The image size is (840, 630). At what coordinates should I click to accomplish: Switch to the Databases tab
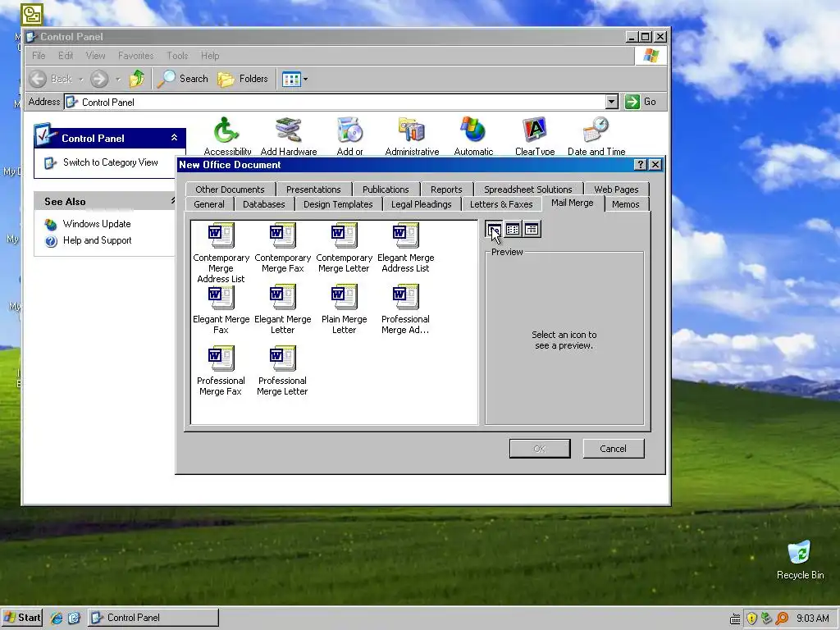click(263, 204)
